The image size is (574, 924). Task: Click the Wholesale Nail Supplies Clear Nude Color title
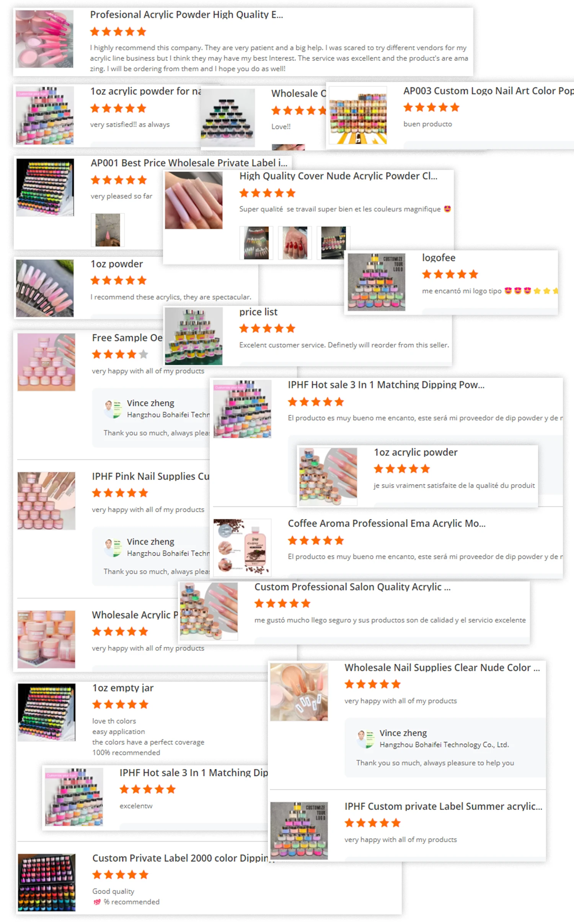pyautogui.click(x=442, y=668)
